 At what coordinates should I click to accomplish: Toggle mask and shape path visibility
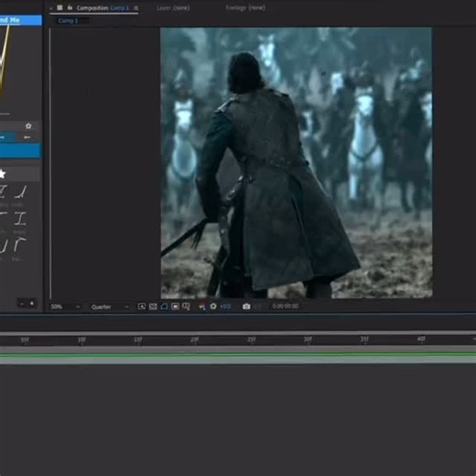click(164, 307)
